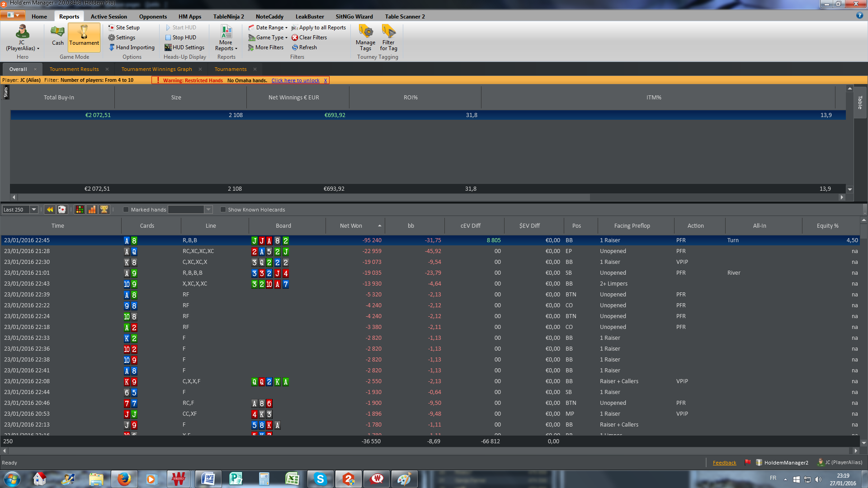Open the Game Type filter dropdown
The height and width of the screenshot is (488, 868).
[x=268, y=38]
